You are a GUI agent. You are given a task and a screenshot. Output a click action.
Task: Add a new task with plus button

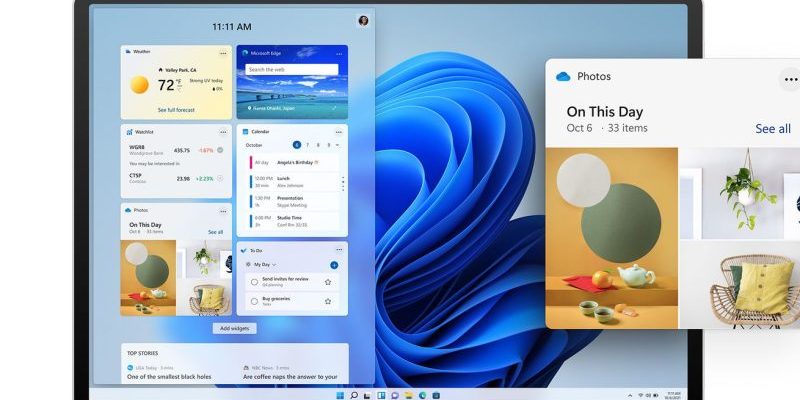334,265
